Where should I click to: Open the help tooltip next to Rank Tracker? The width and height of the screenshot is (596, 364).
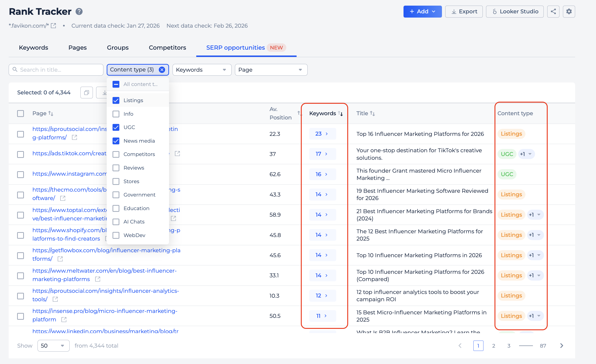coord(79,11)
